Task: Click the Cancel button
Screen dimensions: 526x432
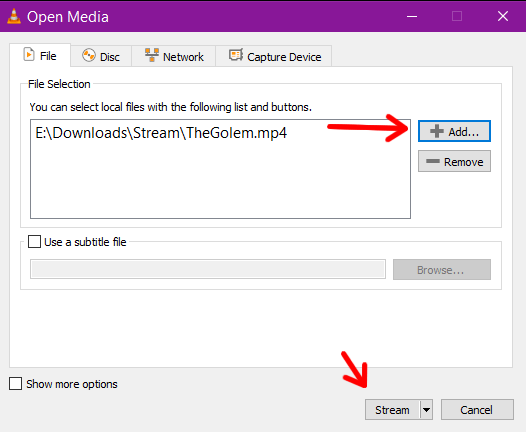Action: (477, 410)
